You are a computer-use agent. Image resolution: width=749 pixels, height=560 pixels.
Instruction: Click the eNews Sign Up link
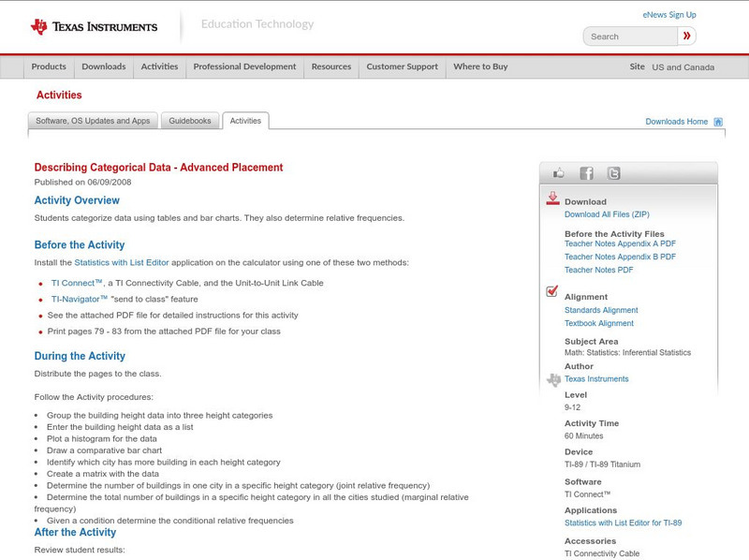[x=669, y=15]
